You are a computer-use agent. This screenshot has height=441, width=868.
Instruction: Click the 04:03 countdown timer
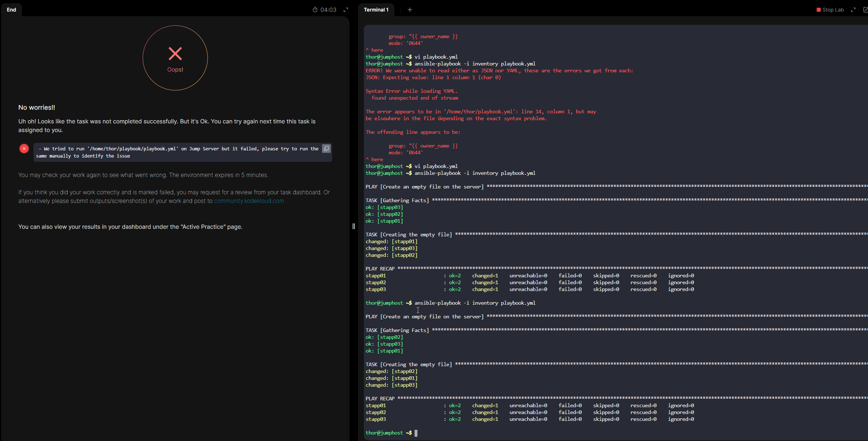328,10
